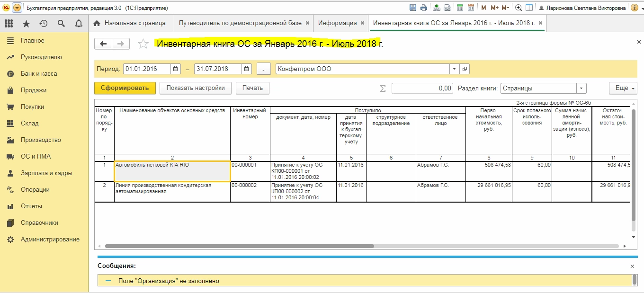Click the zoom magnifier icon in toolbar
Viewport: 644px width, 293px height.
[x=519, y=8]
